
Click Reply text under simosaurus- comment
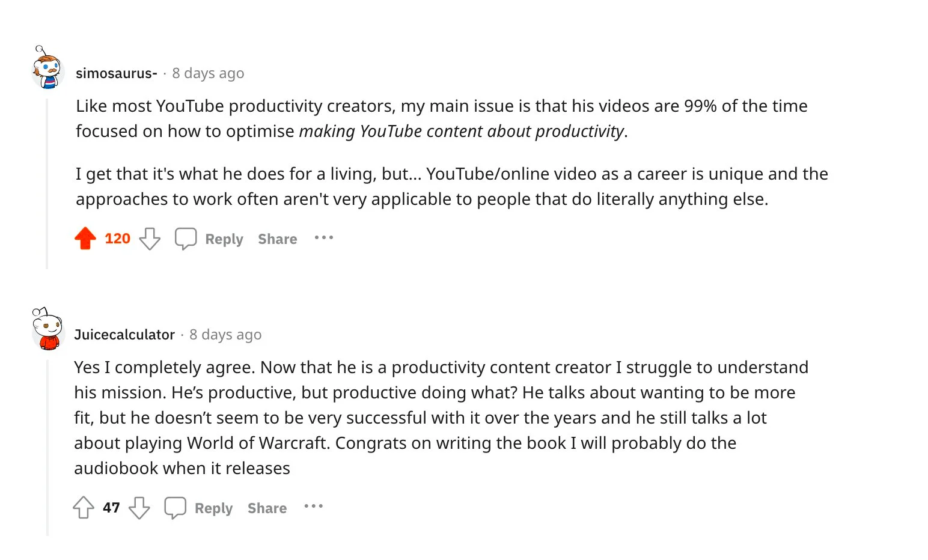pos(224,239)
